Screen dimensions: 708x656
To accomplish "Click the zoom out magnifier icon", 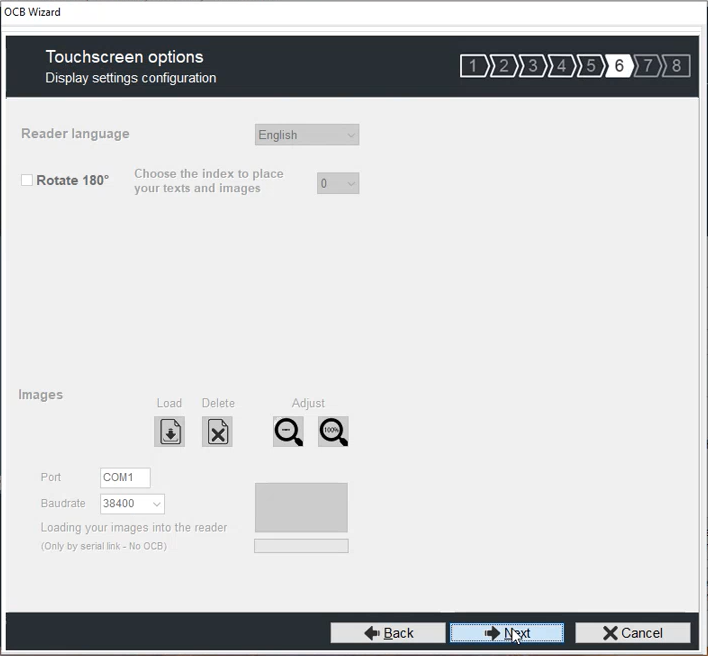I will (288, 431).
